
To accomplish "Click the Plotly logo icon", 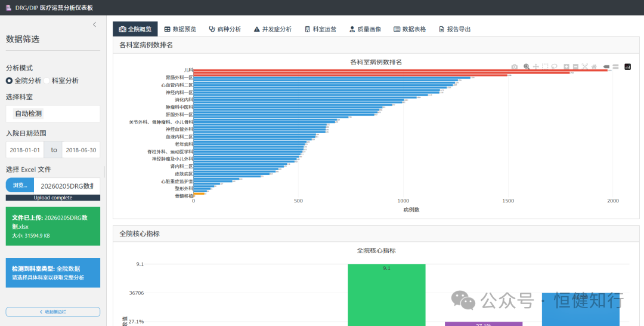I will [x=627, y=67].
